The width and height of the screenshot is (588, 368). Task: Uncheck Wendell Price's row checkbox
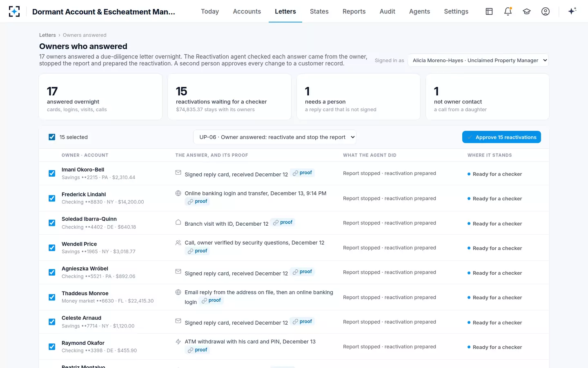click(52, 248)
